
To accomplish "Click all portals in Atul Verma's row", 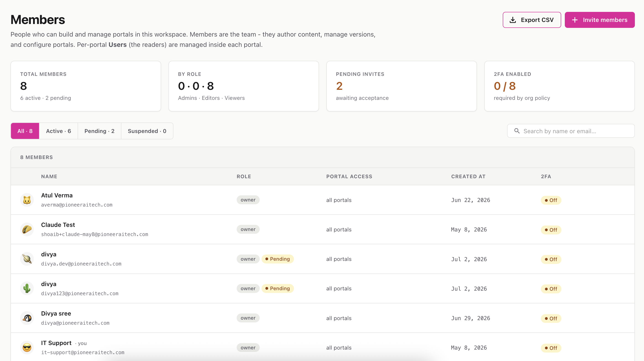I will pyautogui.click(x=339, y=200).
